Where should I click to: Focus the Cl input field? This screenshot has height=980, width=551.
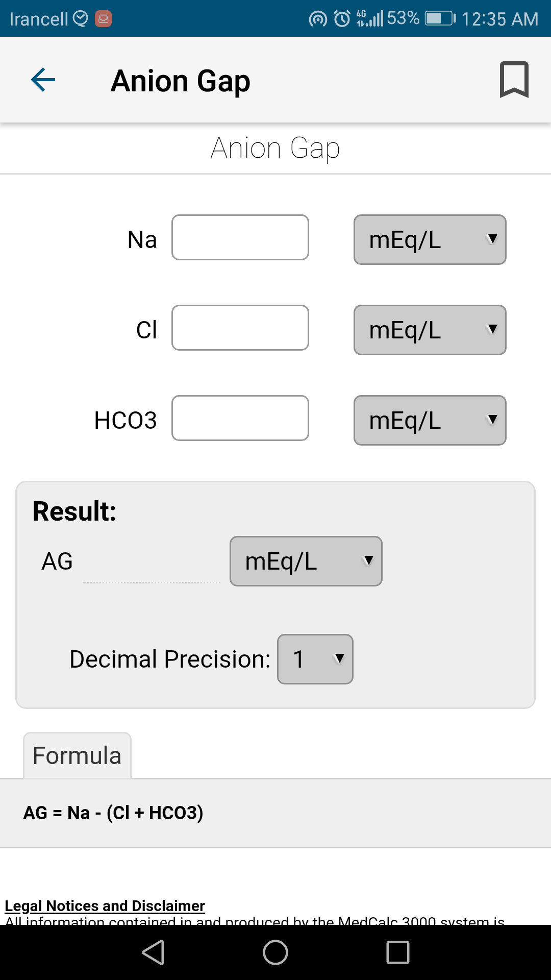(x=240, y=328)
